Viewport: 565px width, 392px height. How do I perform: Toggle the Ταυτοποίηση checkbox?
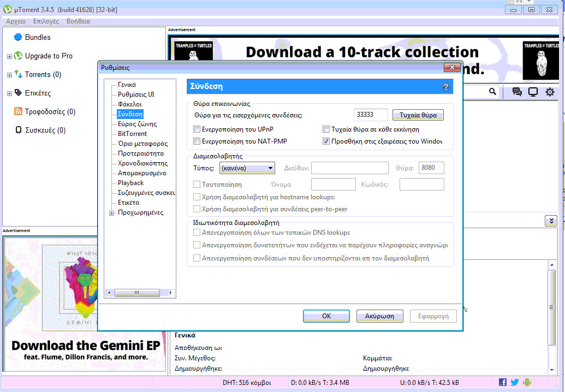197,184
